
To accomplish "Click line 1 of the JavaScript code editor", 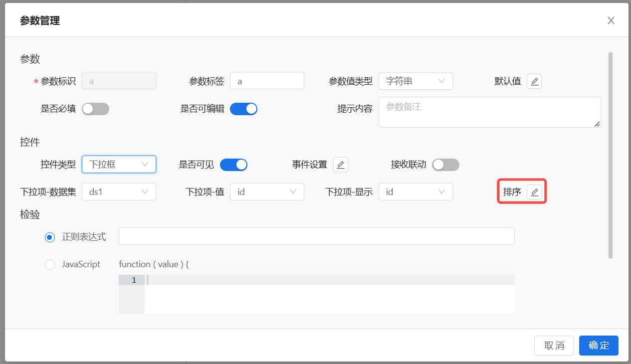I will pos(329,280).
